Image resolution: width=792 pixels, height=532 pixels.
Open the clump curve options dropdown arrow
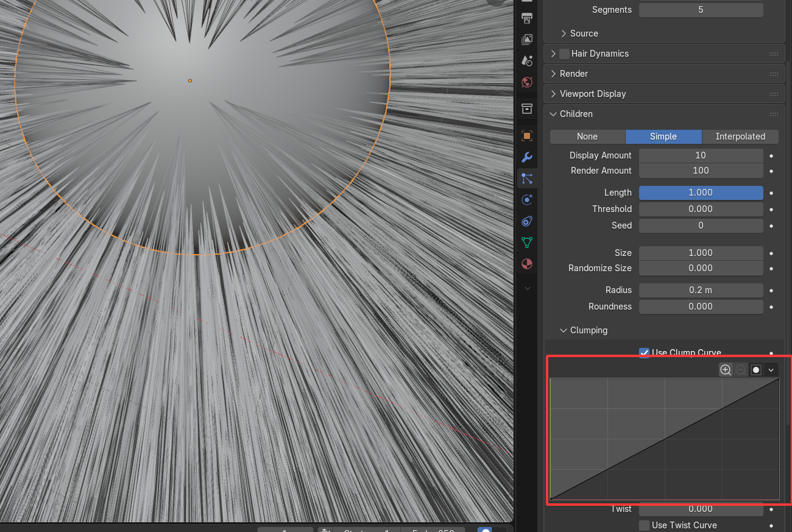point(771,370)
